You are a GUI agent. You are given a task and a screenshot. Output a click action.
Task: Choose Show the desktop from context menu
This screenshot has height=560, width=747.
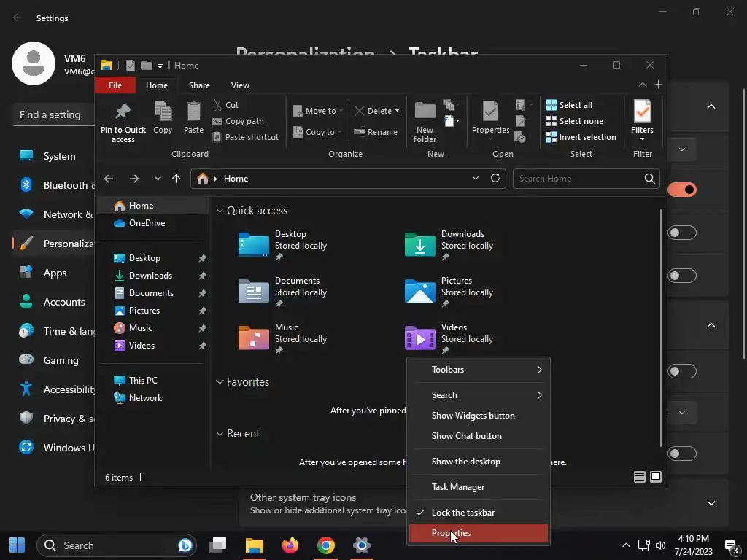479,462
